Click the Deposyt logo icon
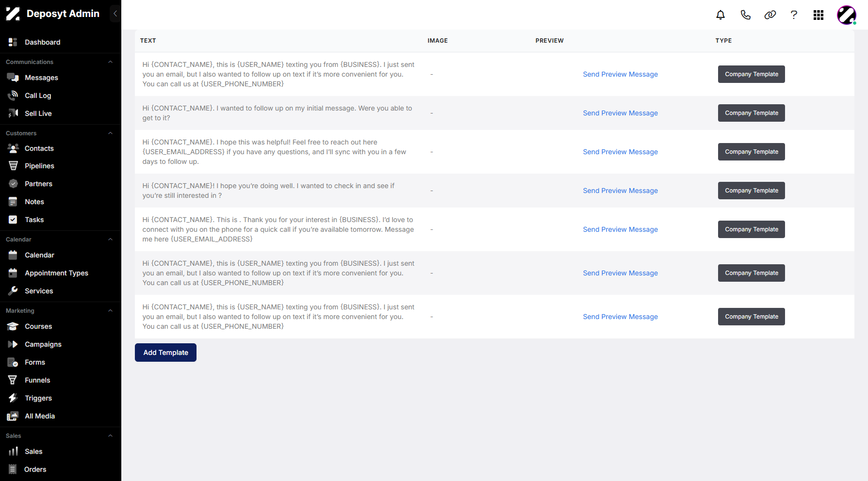This screenshot has height=481, width=868. tap(13, 14)
